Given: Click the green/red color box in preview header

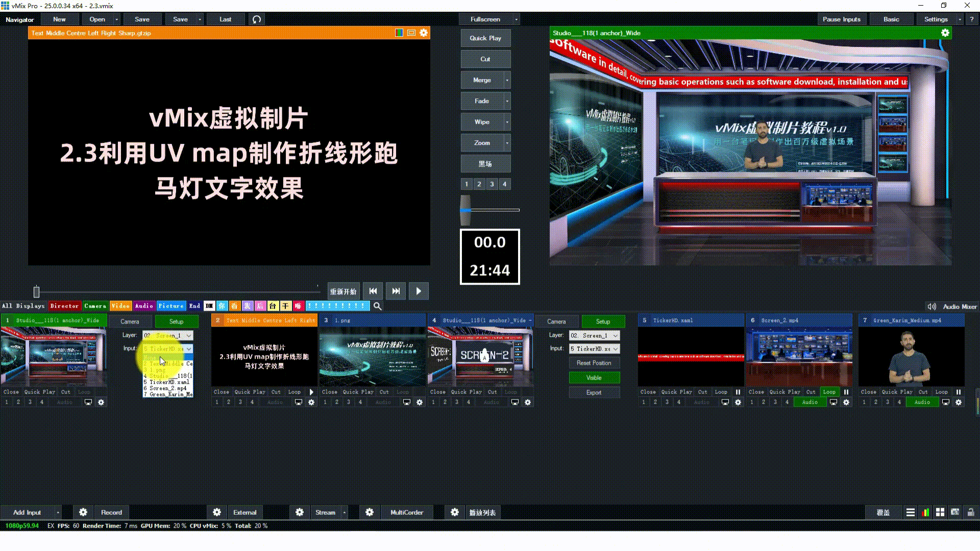Looking at the screenshot, I should [x=399, y=33].
